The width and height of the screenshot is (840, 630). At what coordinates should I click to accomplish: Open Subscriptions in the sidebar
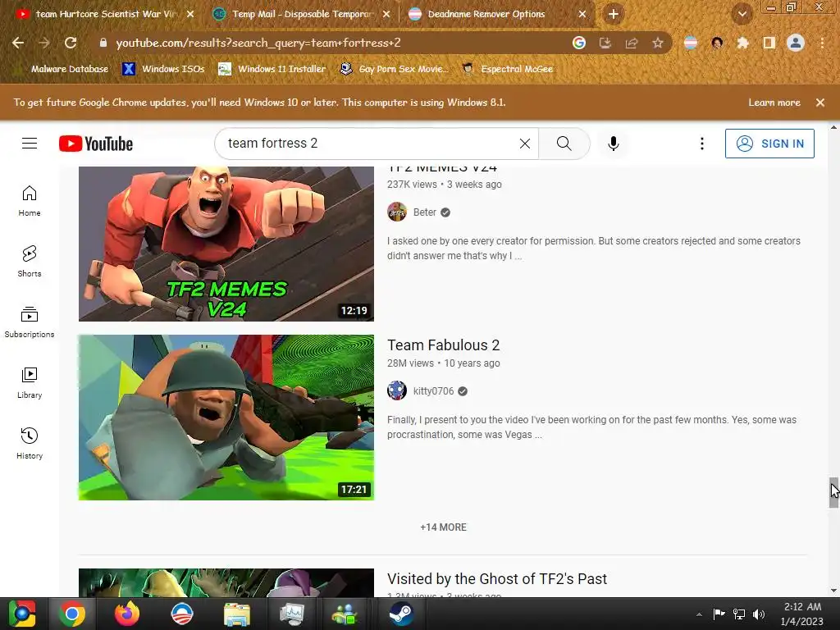click(30, 322)
